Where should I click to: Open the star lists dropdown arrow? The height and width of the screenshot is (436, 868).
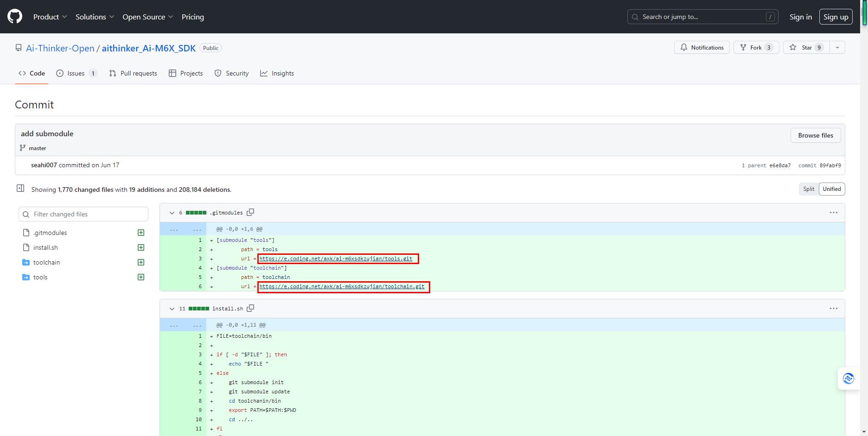click(837, 47)
